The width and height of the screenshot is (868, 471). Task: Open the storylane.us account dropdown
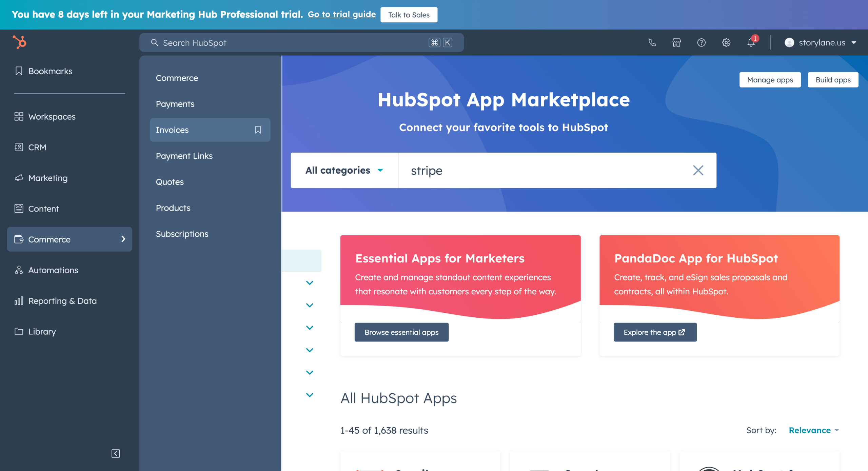click(x=821, y=43)
